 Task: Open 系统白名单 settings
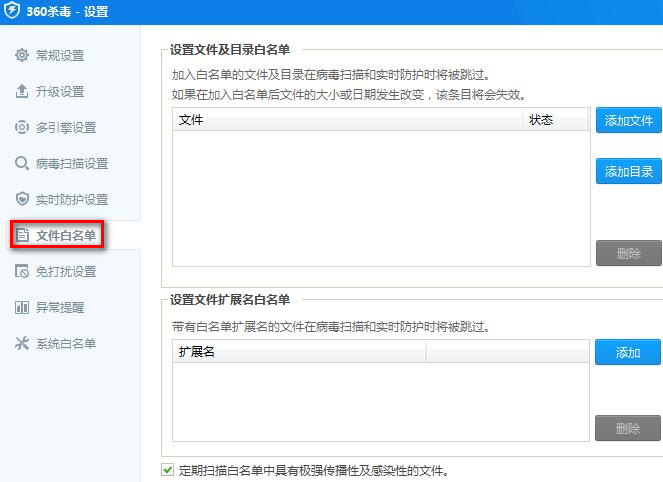pos(66,343)
